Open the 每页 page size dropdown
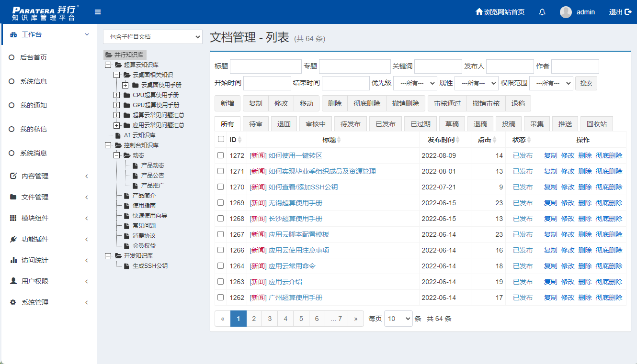This screenshot has width=637, height=364. (398, 319)
